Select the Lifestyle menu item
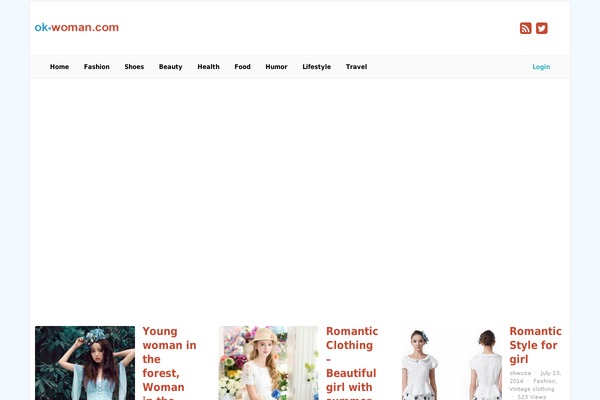This screenshot has width=600, height=400. coord(316,67)
